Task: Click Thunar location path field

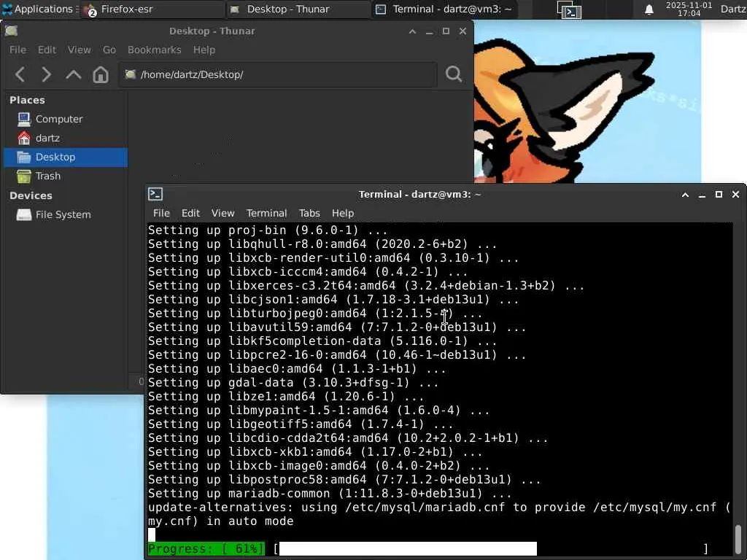Action: [278, 74]
